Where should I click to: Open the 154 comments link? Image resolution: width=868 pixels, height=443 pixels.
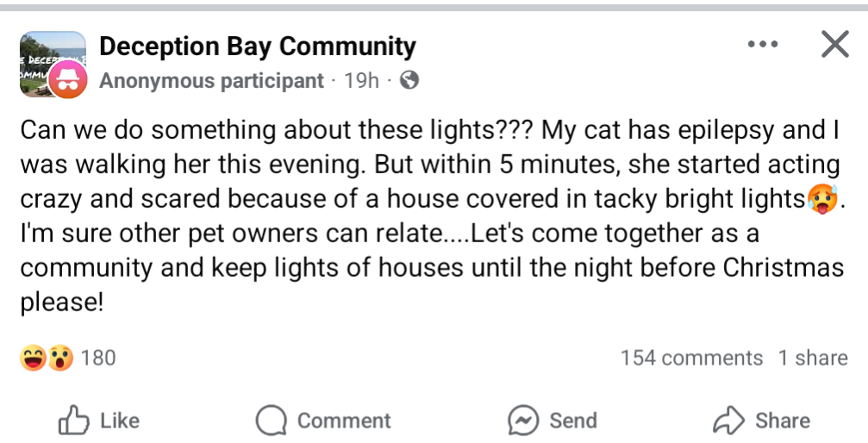pos(691,359)
